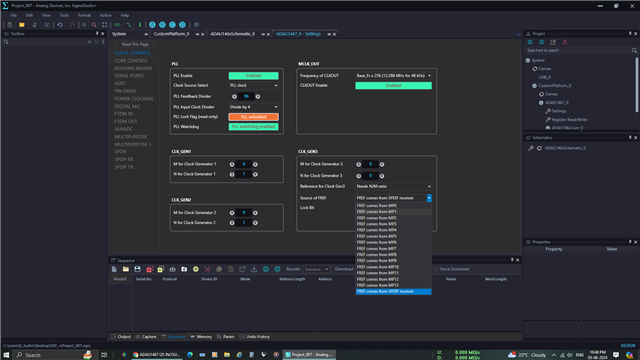Switch to the ADAU146xSchematic_0 tab
Screen dimensions: 640x360
(x=233, y=34)
